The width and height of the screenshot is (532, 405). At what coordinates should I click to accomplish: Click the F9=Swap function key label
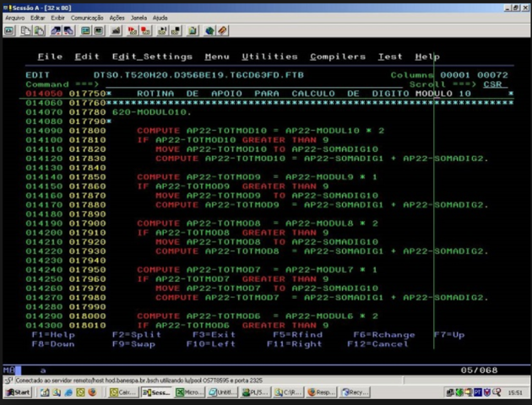(x=133, y=344)
